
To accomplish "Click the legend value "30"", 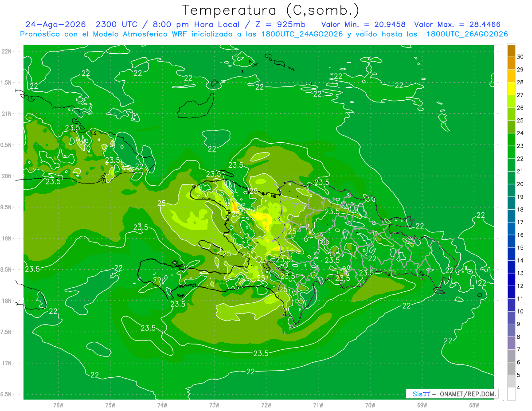I will point(520,57).
